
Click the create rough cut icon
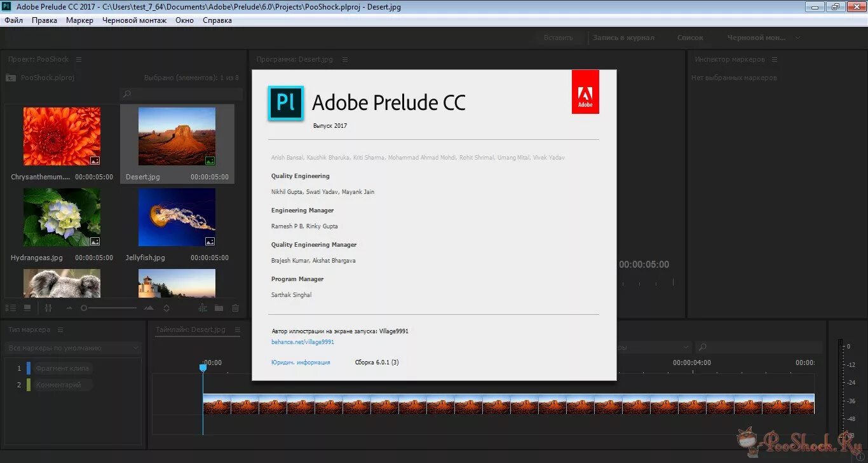pyautogui.click(x=203, y=308)
